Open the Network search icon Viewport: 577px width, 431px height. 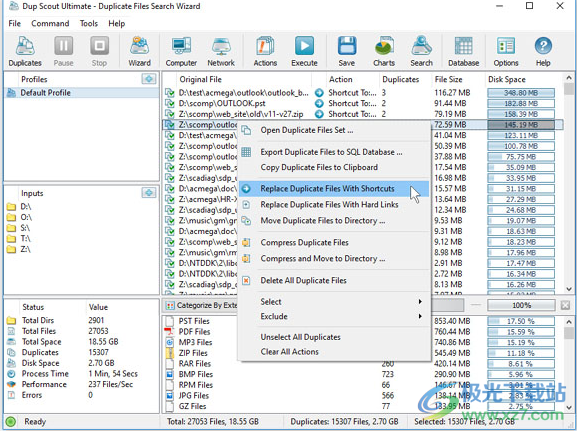click(x=221, y=52)
